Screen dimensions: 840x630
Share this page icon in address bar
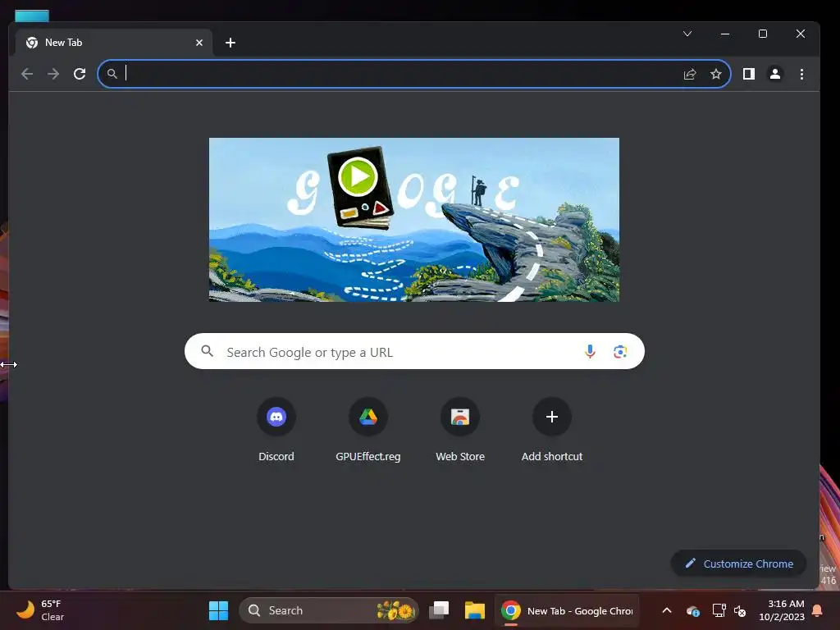click(x=689, y=74)
